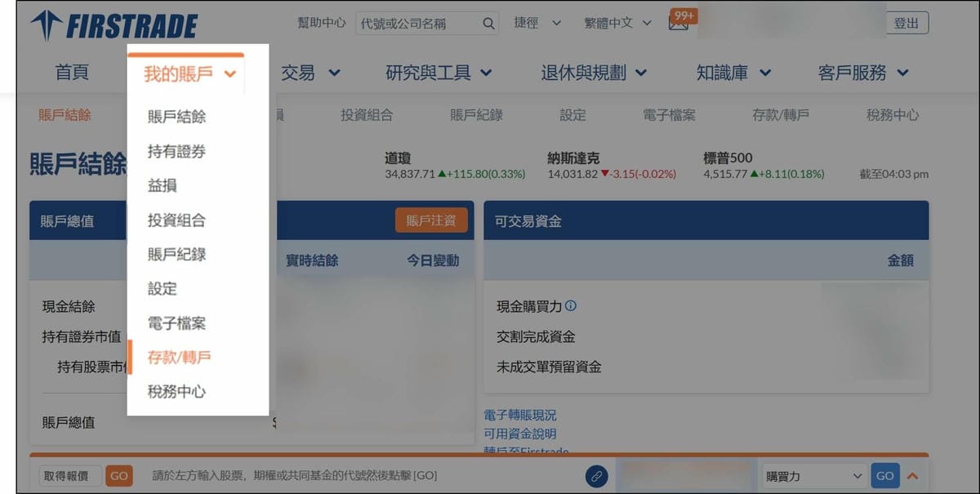Open the 電子轉賬現況 link

pos(520,416)
